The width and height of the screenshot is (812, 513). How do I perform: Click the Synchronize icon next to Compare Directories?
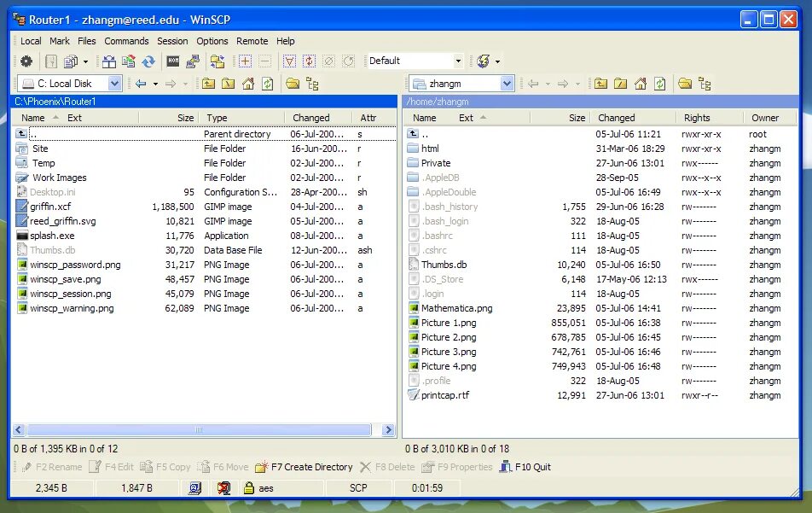click(x=129, y=61)
